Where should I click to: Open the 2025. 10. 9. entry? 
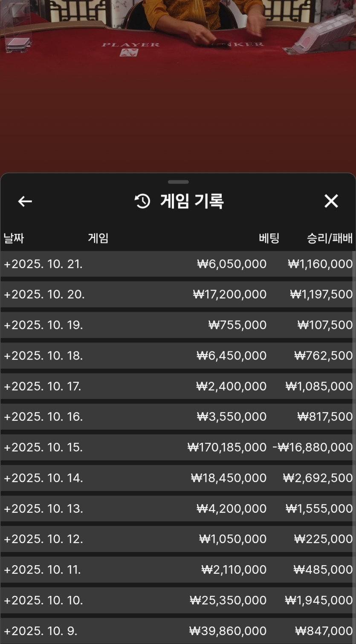click(41, 631)
